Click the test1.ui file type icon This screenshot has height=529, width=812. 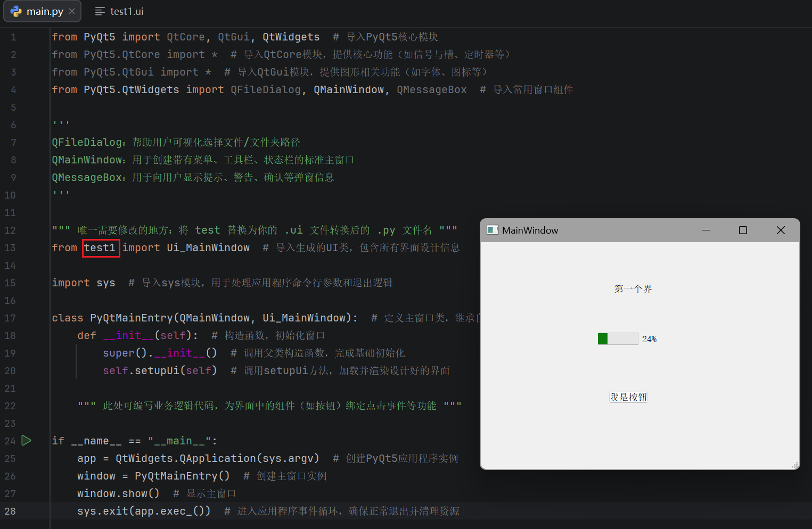pos(100,11)
